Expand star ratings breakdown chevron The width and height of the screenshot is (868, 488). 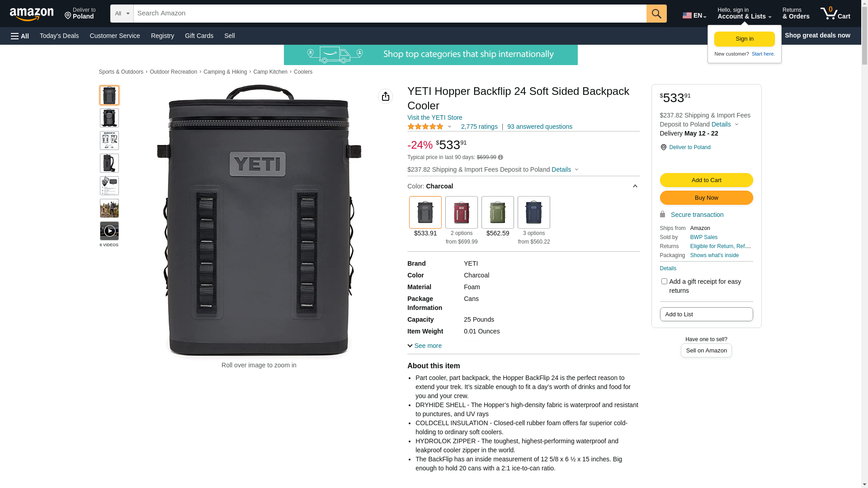pos(449,127)
